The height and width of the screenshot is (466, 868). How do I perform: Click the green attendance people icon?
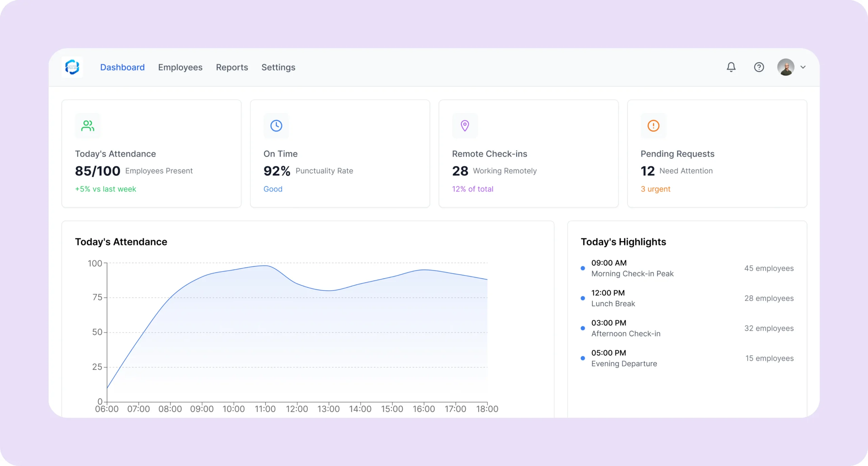click(87, 126)
